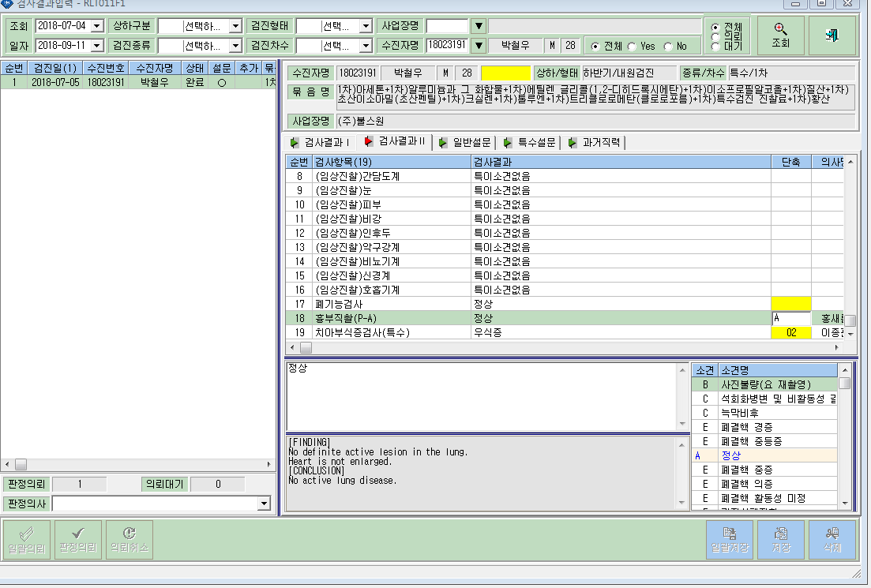The image size is (871, 588).
Task: Expand the 검진형태 combo box
Action: 366,26
